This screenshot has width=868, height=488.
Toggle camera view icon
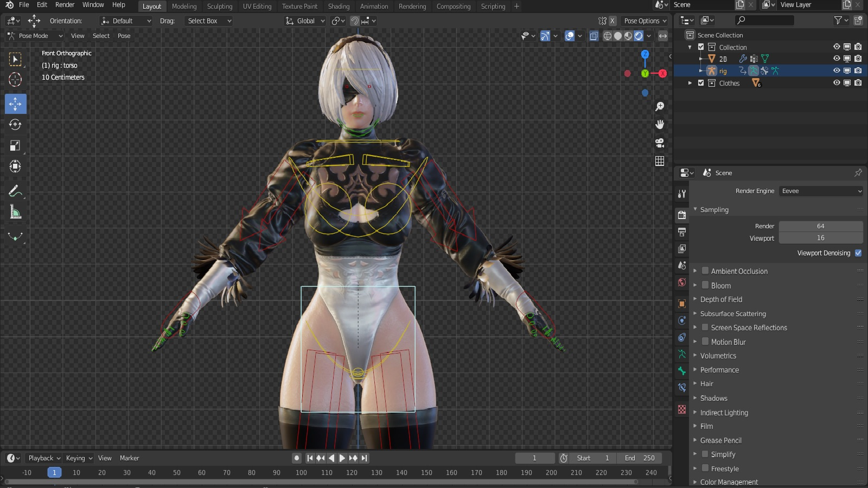[660, 143]
